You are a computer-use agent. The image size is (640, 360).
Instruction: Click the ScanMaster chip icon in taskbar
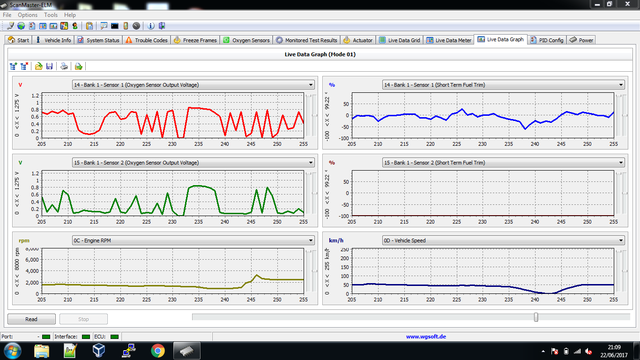(x=187, y=351)
